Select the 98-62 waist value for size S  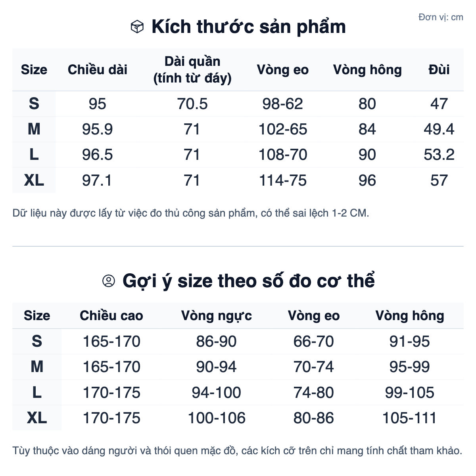pos(282,104)
